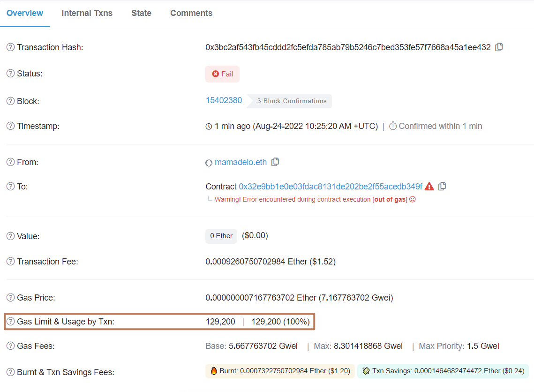This screenshot has width=534, height=392.
Task: Click the red Fail status badge
Action: tap(222, 74)
